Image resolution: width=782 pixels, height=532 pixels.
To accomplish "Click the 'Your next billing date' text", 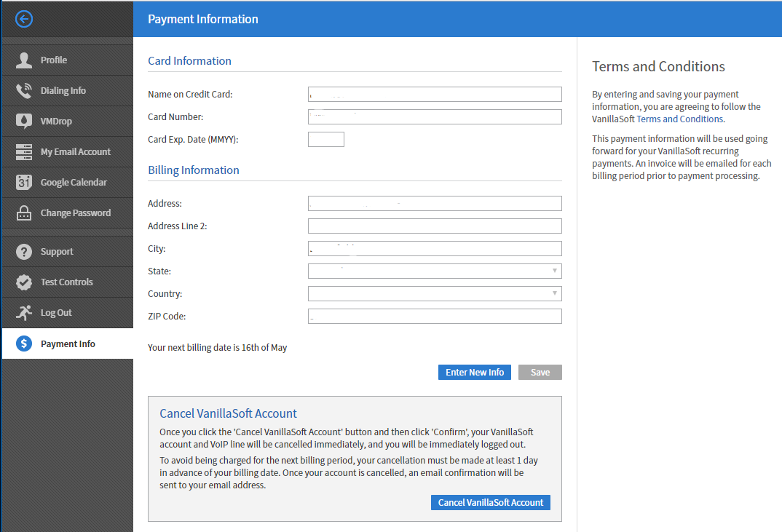I will click(218, 348).
